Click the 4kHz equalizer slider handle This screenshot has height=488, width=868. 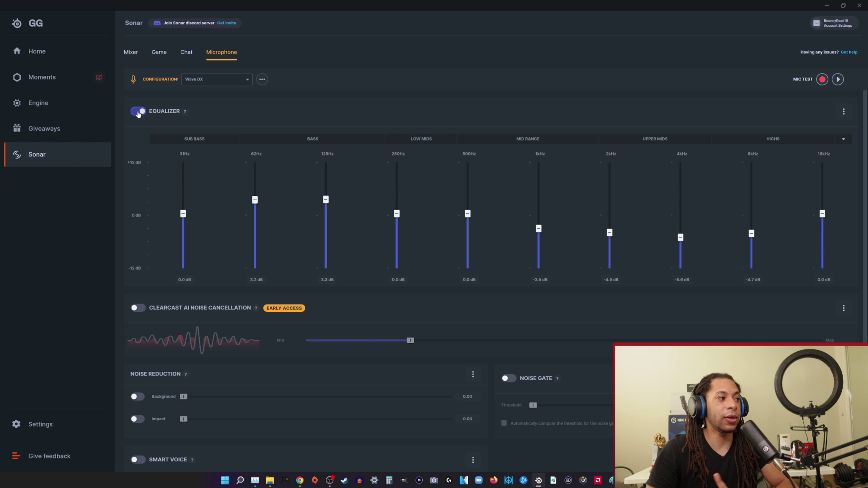(680, 237)
